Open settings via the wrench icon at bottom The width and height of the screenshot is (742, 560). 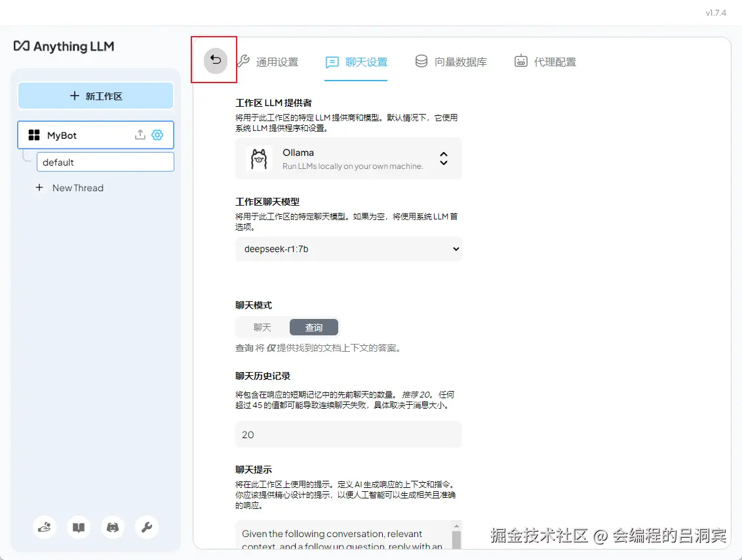point(147,527)
